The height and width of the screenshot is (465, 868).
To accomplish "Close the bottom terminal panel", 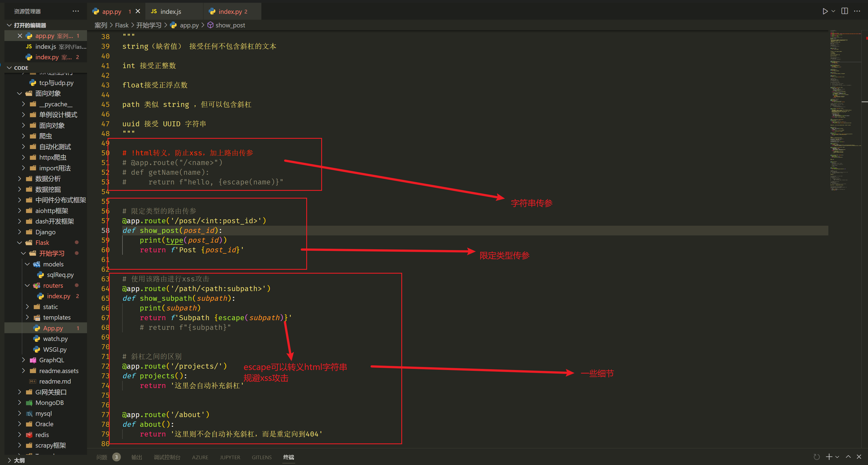I will [859, 457].
